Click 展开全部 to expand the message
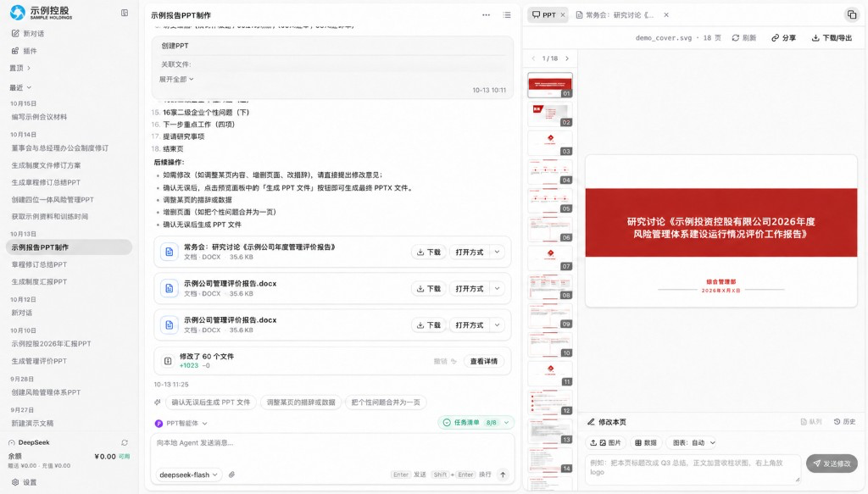868x494 pixels. [x=176, y=80]
